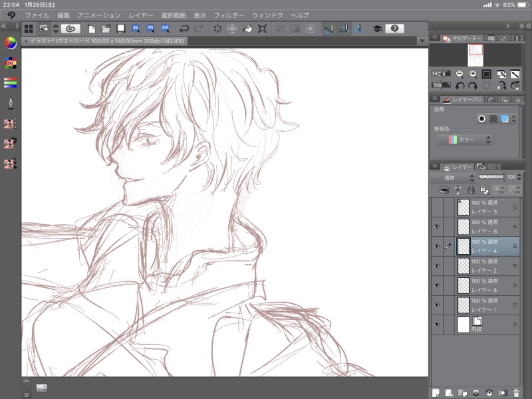Open help question mark button

[x=394, y=29]
